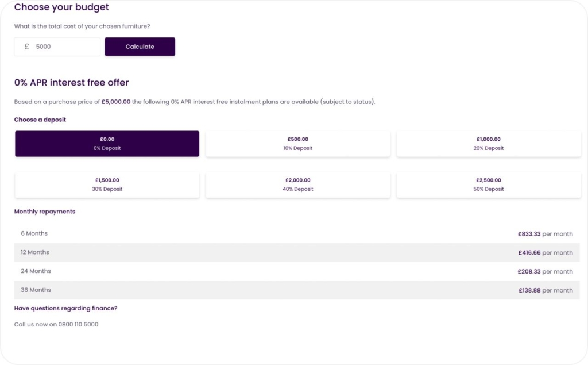588x365 pixels.
Task: Pick the £2,500.00 50% Deposit tile
Action: [488, 185]
